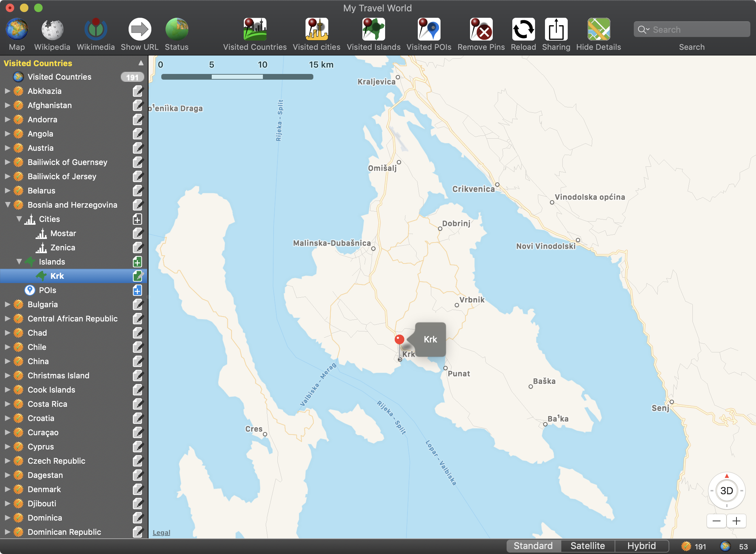Select the Krk island row
The height and width of the screenshot is (554, 756).
[x=74, y=276]
